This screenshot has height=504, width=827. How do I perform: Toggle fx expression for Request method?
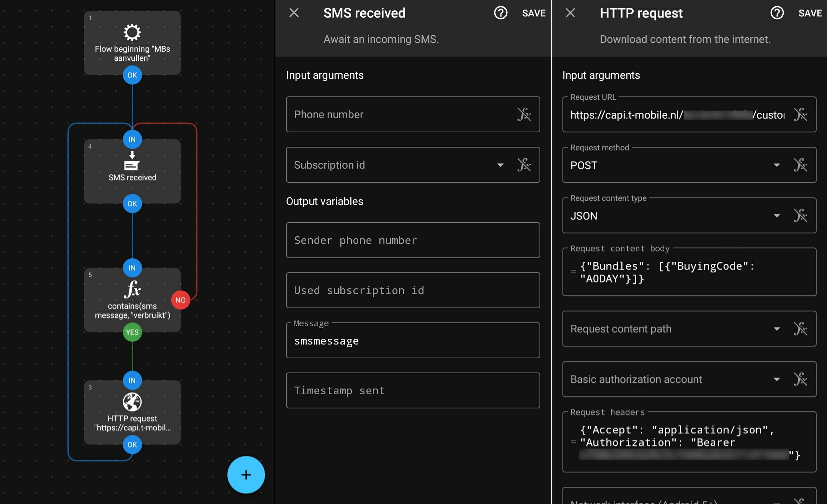click(x=800, y=165)
